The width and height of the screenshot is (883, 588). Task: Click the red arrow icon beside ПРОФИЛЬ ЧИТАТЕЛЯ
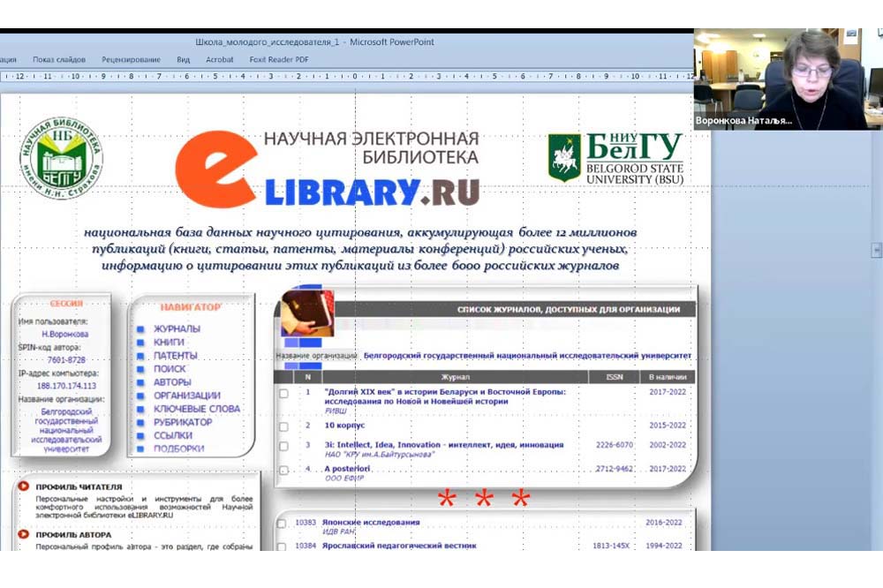tap(21, 486)
